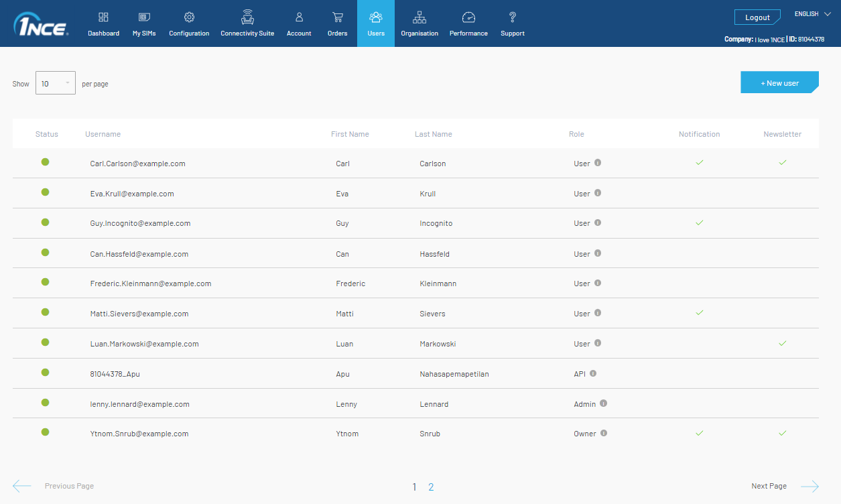The image size is (841, 504).
Task: Open Connectivity Suite icon
Action: pos(247,18)
